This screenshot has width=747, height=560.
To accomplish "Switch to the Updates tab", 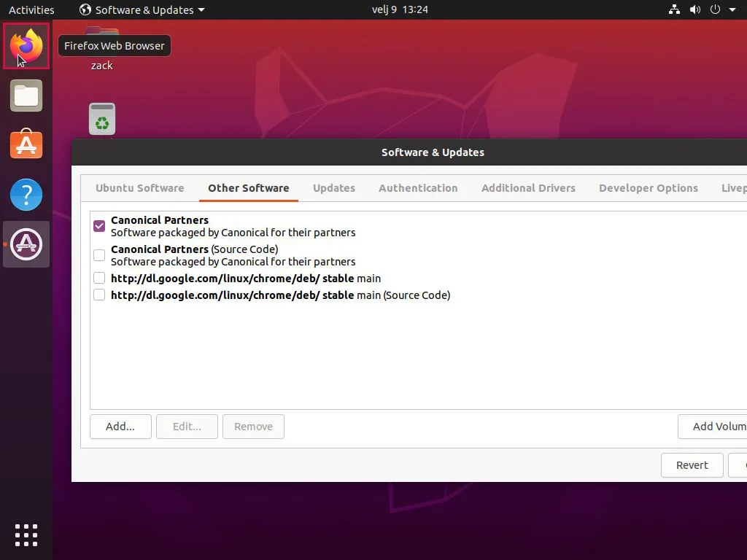I will [334, 188].
